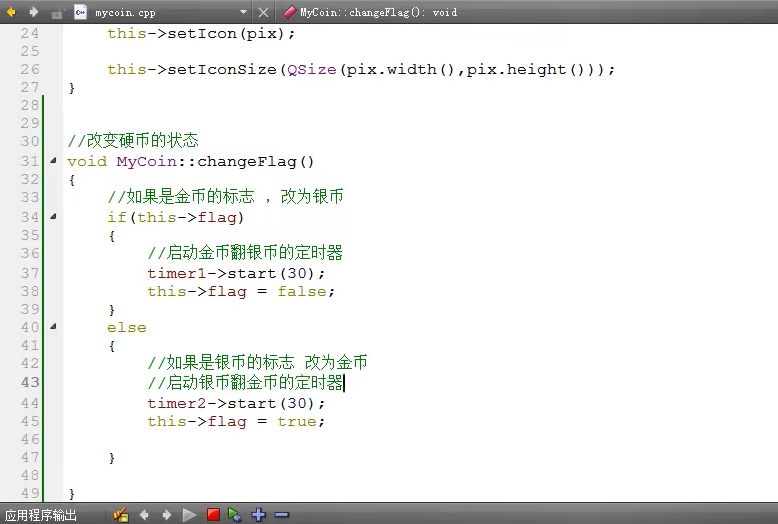Zoom in output with blue plus
The width and height of the screenshot is (778, 524).
point(259,515)
